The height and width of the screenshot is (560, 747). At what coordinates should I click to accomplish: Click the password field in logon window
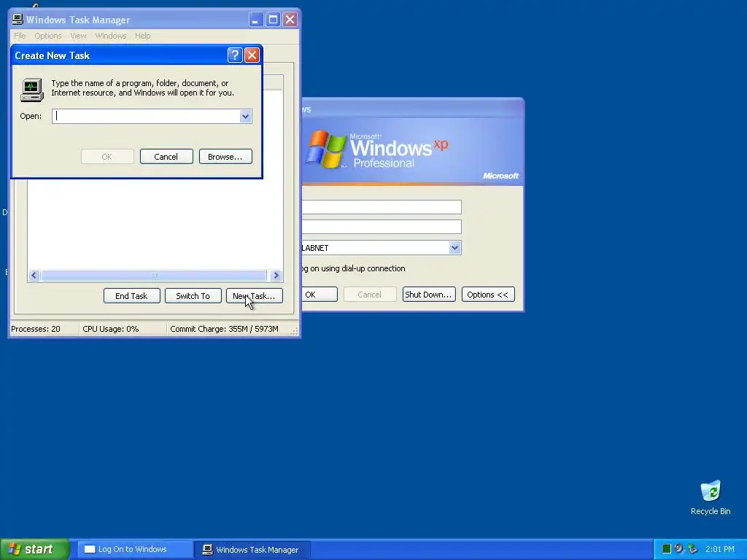(382, 227)
